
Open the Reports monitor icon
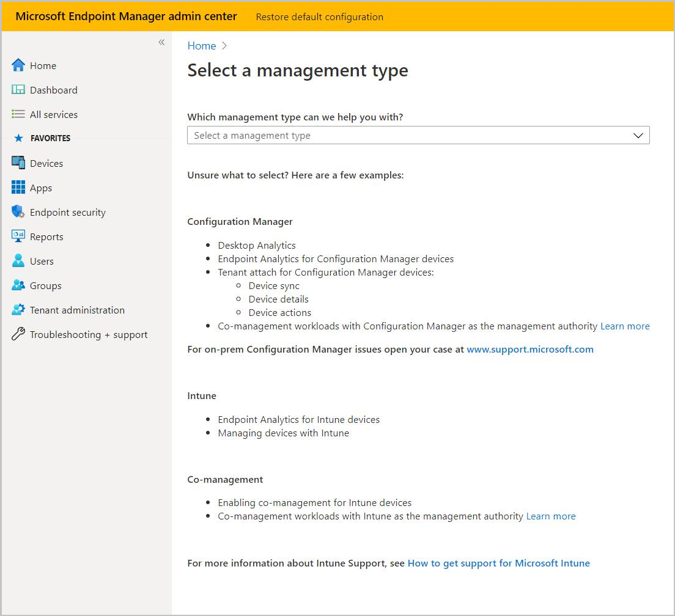tap(18, 237)
